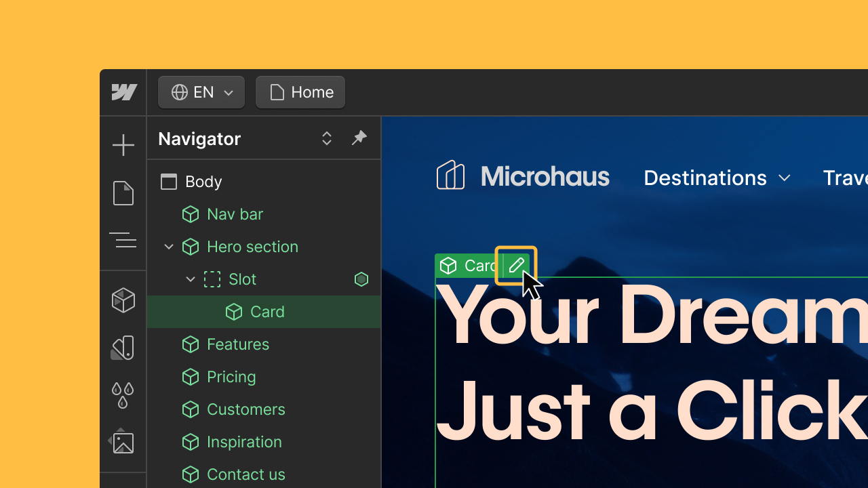The height and width of the screenshot is (488, 868).
Task: Click the Nav bar cube icon
Action: point(191,214)
